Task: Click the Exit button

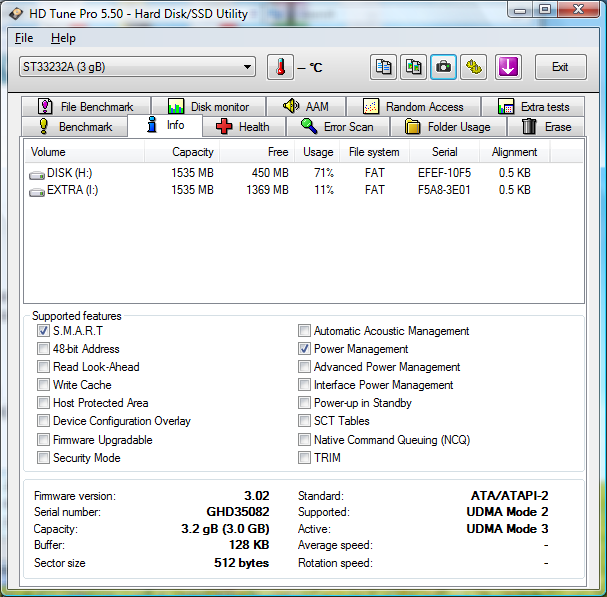Action: 561,67
